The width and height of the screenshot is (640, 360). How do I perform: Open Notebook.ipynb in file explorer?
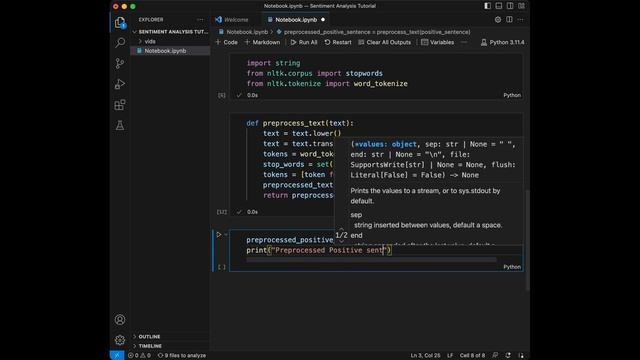(170, 51)
